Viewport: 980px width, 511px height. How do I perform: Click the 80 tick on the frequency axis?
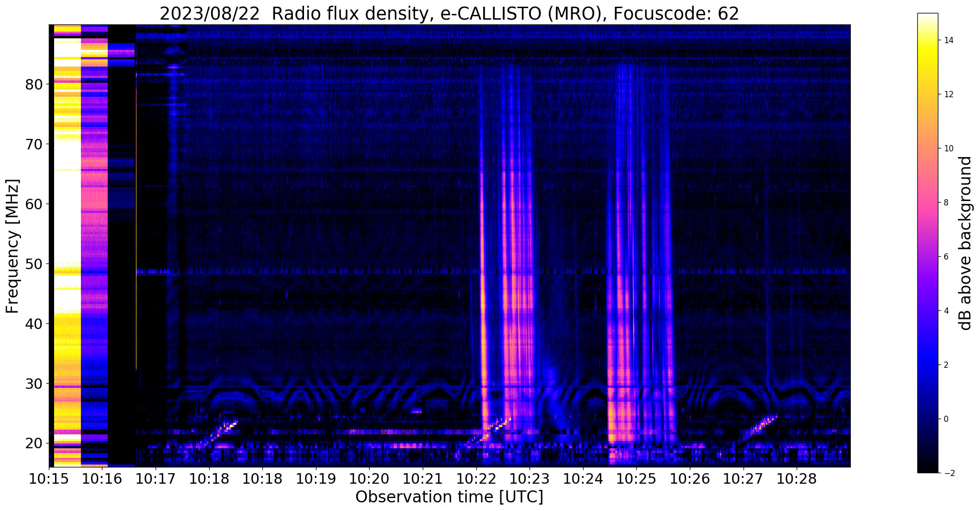coord(34,84)
